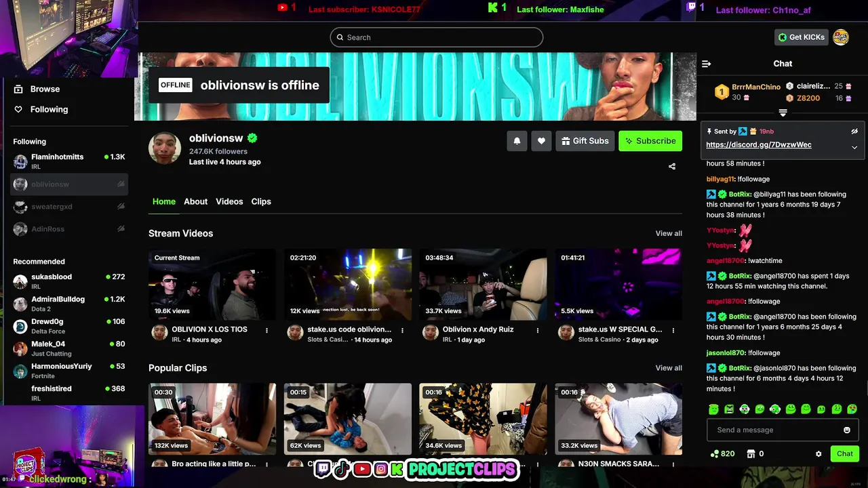Click the halo green emote in chat
This screenshot has width=868, height=488.
click(713, 409)
